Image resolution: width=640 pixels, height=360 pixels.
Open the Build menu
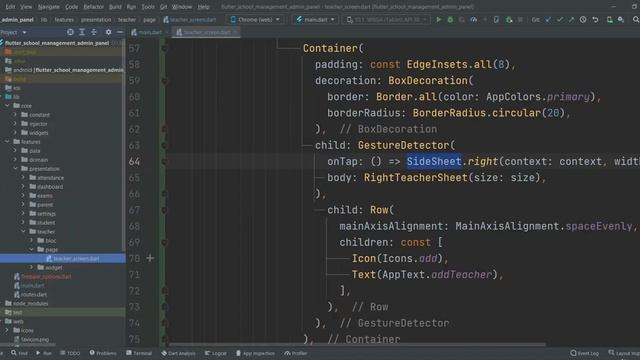pyautogui.click(x=115, y=7)
